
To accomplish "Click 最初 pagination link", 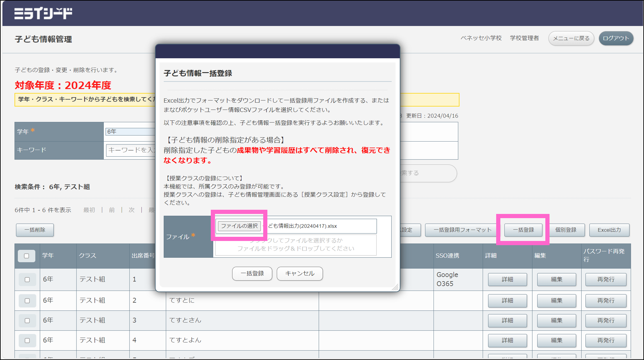I will pyautogui.click(x=89, y=210).
